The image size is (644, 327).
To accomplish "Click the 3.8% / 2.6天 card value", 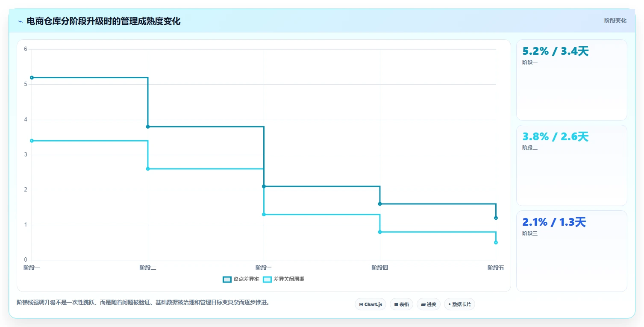I will pyautogui.click(x=556, y=137).
